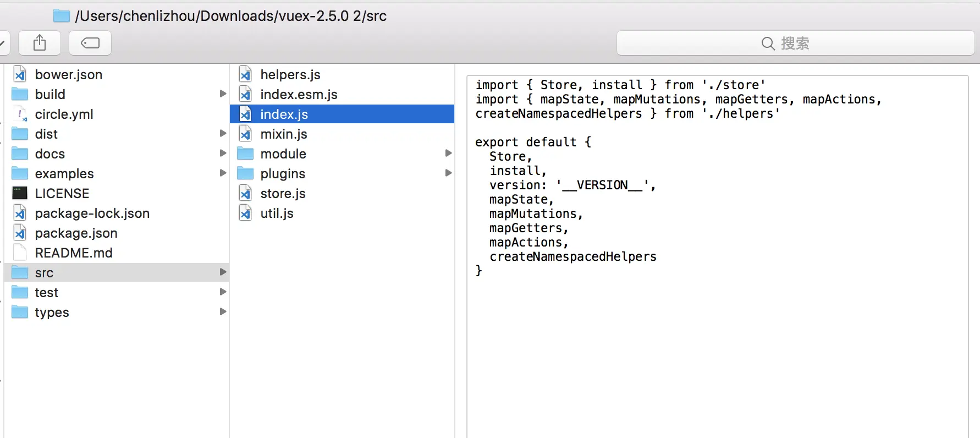Expand the examples folder arrow

[x=223, y=173]
